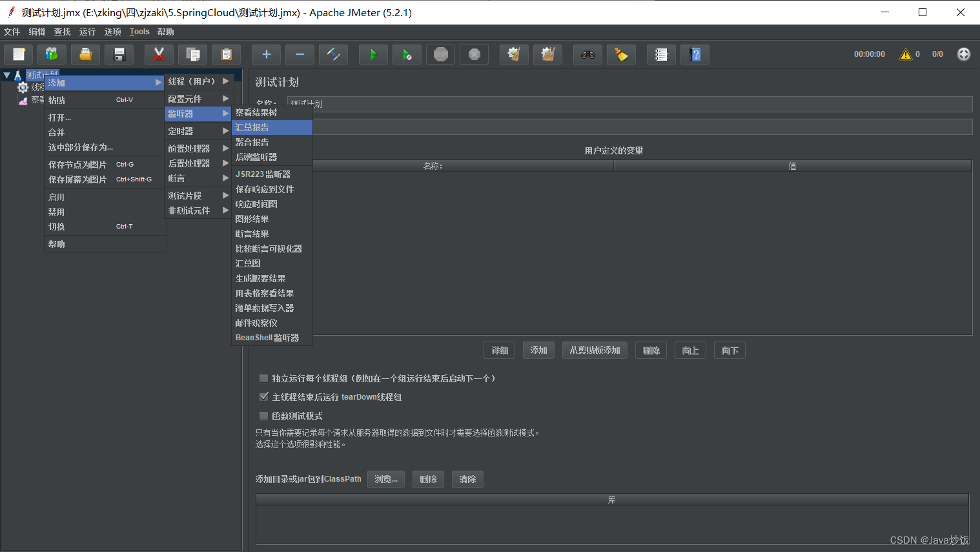980x552 pixels.
Task: Uncheck 主线程结束后运行 tearDown线程组
Action: click(x=263, y=397)
